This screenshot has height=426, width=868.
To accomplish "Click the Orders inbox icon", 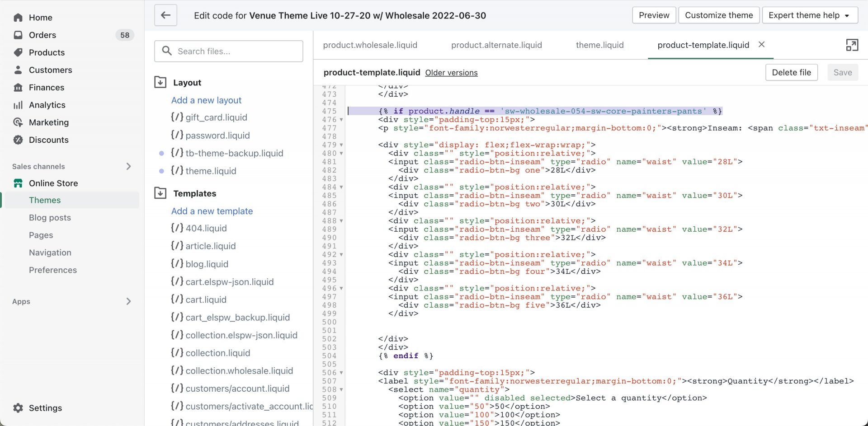I will pos(18,35).
